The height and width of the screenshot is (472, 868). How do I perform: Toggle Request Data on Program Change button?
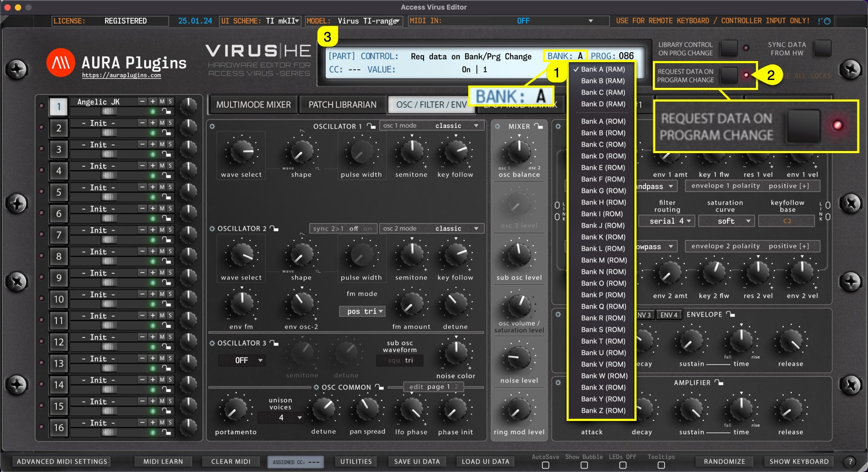click(x=729, y=76)
